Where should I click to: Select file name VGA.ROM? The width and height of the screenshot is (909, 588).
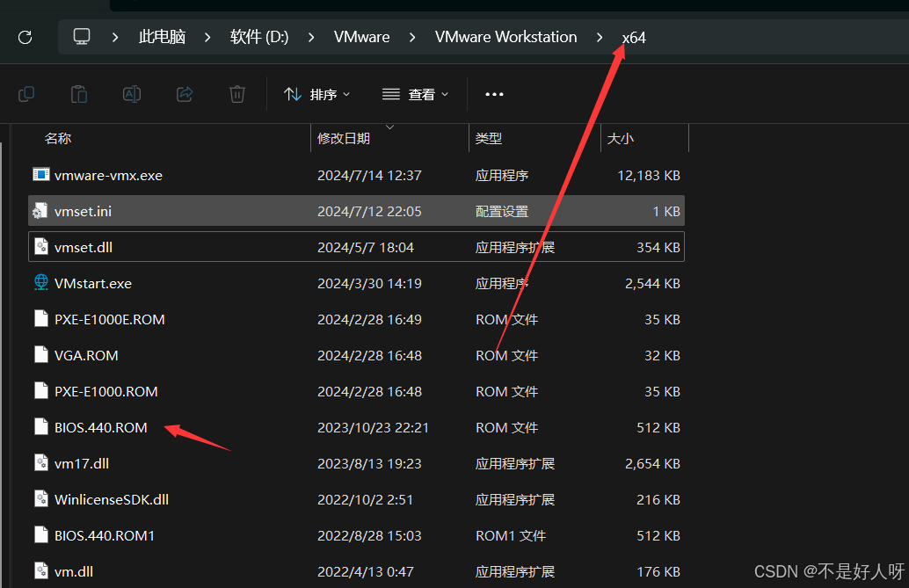click(86, 355)
